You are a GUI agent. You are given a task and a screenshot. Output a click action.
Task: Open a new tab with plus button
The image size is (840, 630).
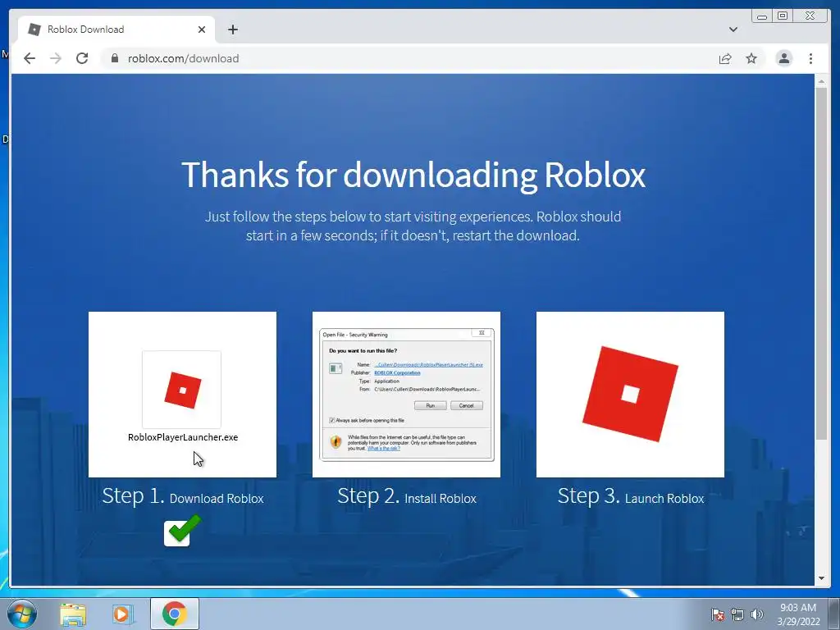point(232,30)
